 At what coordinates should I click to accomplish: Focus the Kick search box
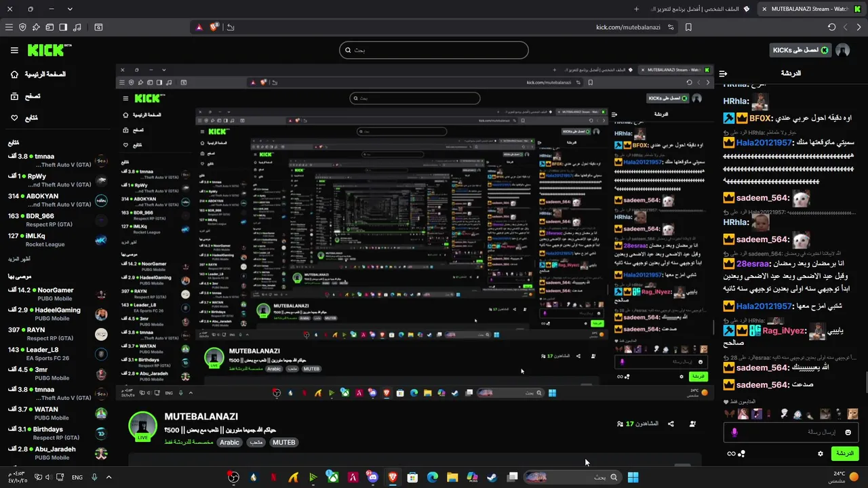tap(434, 50)
